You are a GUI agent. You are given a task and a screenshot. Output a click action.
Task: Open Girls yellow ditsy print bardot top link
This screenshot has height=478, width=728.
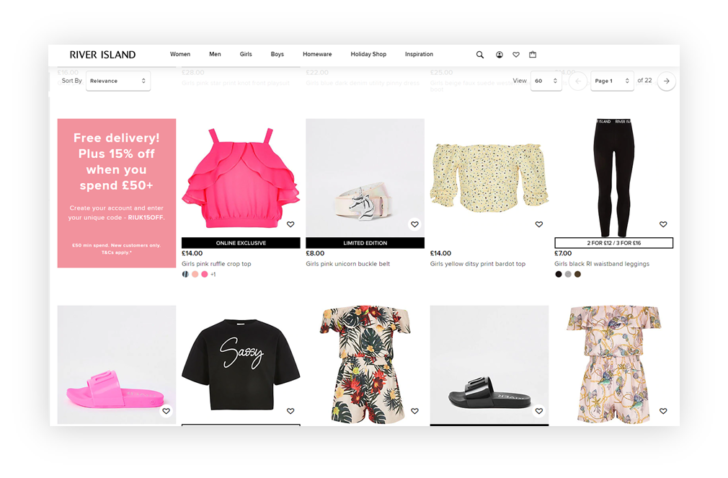click(x=478, y=264)
